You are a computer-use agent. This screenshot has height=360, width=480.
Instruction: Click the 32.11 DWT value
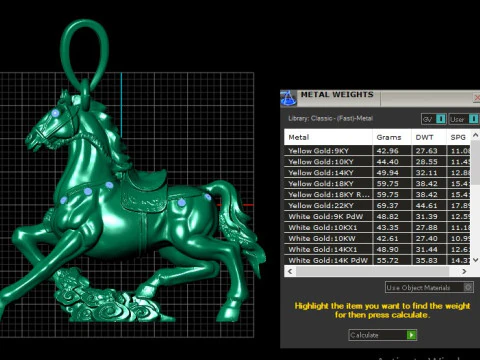(426, 173)
